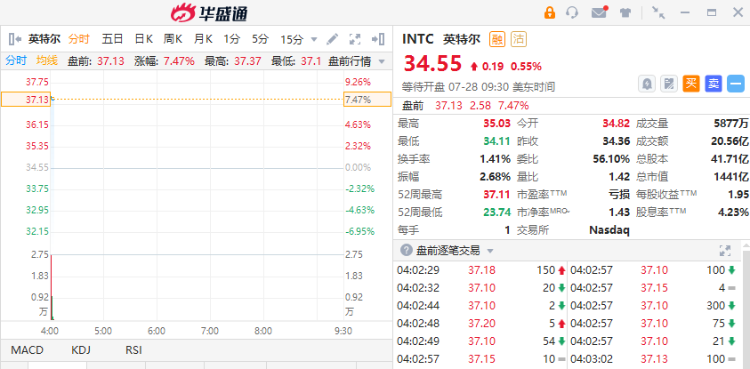750x369 pixels.
Task: Click the orange 买 buy button
Action: [691, 84]
